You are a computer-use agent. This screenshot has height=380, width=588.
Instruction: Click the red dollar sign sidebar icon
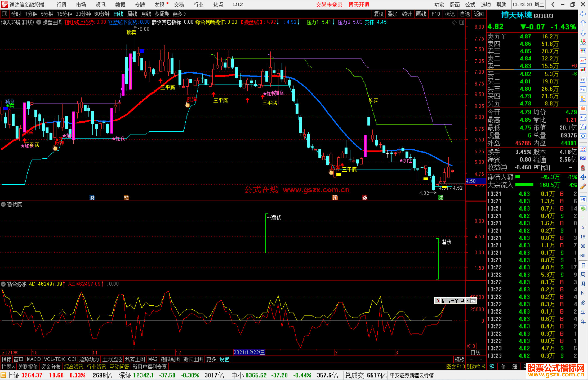[x=583, y=168]
